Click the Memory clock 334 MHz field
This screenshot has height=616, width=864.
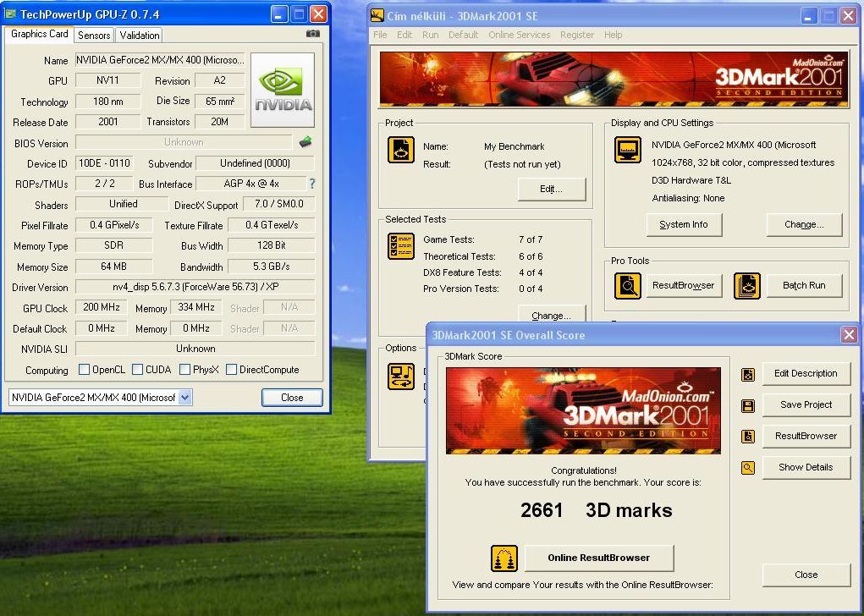(x=195, y=307)
